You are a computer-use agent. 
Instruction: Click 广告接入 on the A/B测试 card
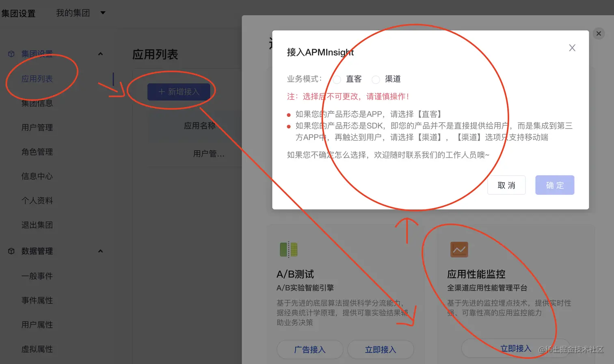point(310,349)
